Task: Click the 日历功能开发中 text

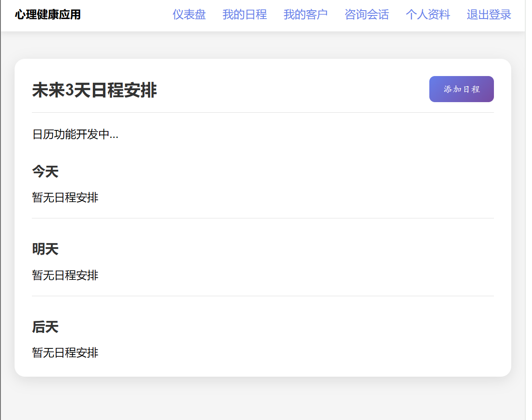Action: [75, 134]
